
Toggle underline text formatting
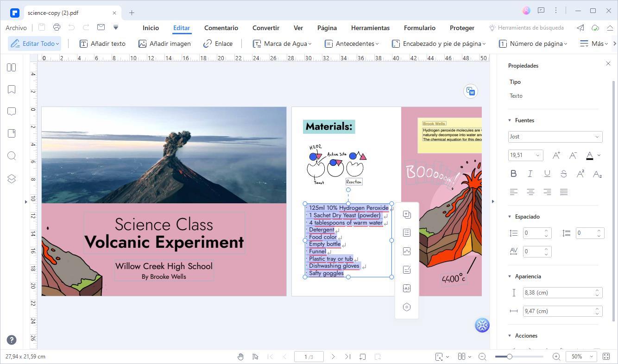pyautogui.click(x=547, y=174)
